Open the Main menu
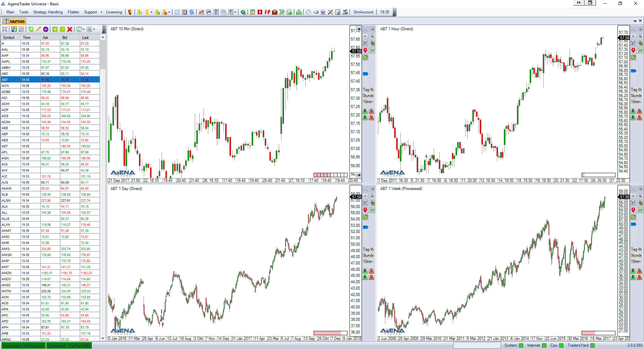 (10, 12)
